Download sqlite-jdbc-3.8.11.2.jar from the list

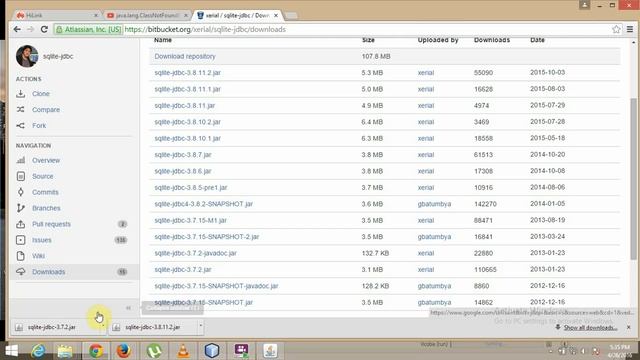click(187, 73)
